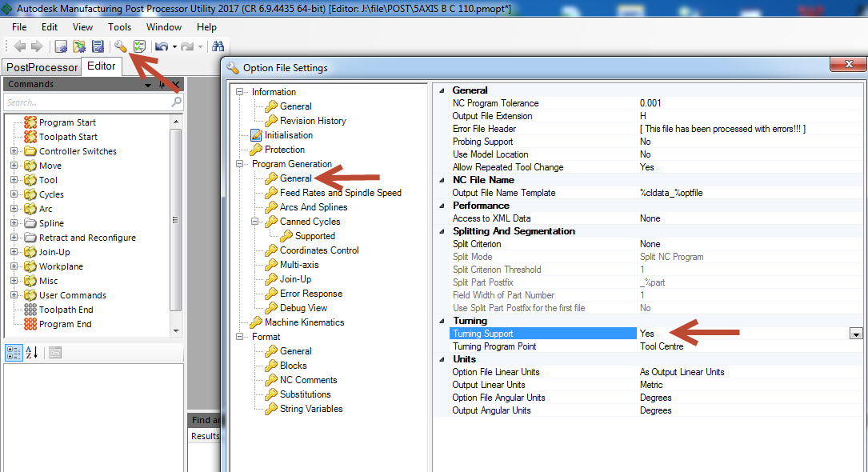Click the New option file icon
This screenshot has height=472, width=868.
pyautogui.click(x=61, y=46)
